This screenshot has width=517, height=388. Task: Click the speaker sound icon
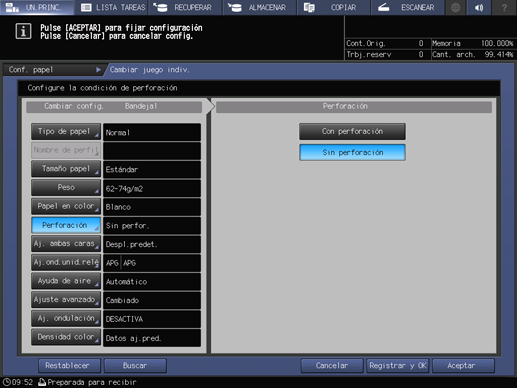(x=479, y=7)
